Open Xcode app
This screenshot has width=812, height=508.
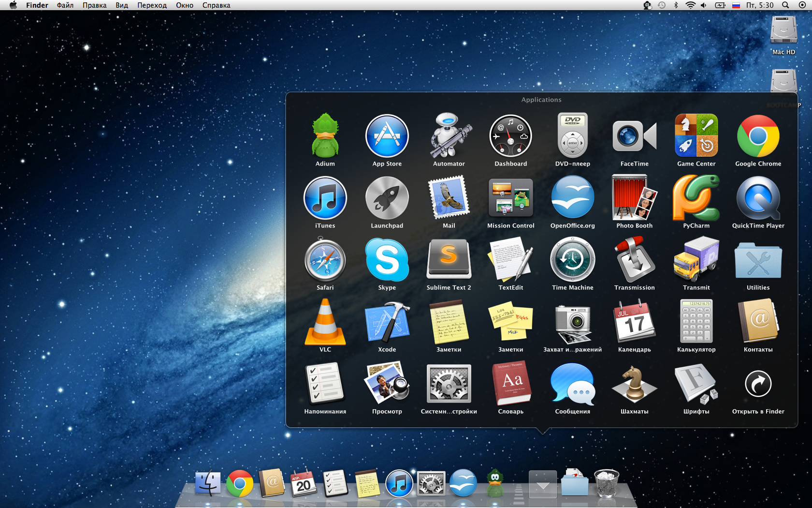click(387, 322)
